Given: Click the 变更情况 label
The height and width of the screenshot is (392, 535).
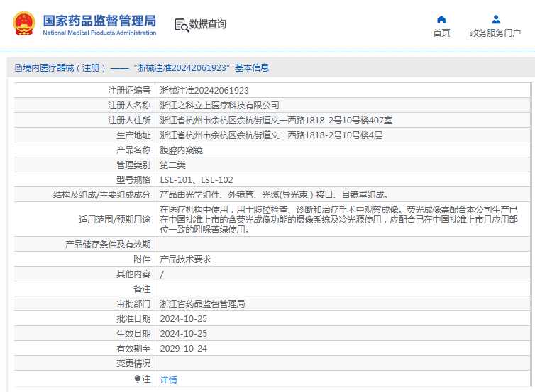Looking at the screenshot, I should pyautogui.click(x=133, y=364).
